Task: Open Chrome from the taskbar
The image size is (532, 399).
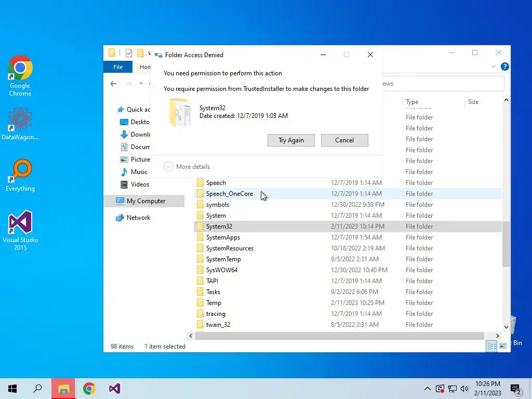Action: click(x=89, y=389)
